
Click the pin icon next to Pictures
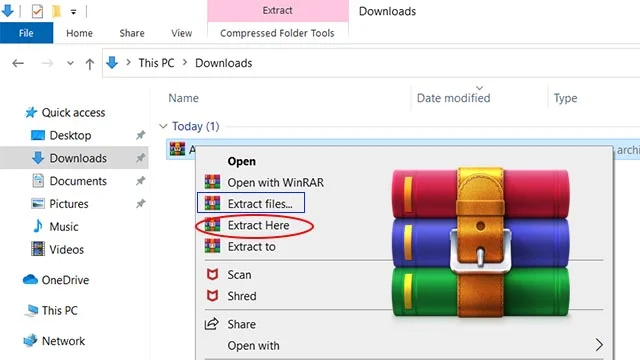[x=140, y=204]
